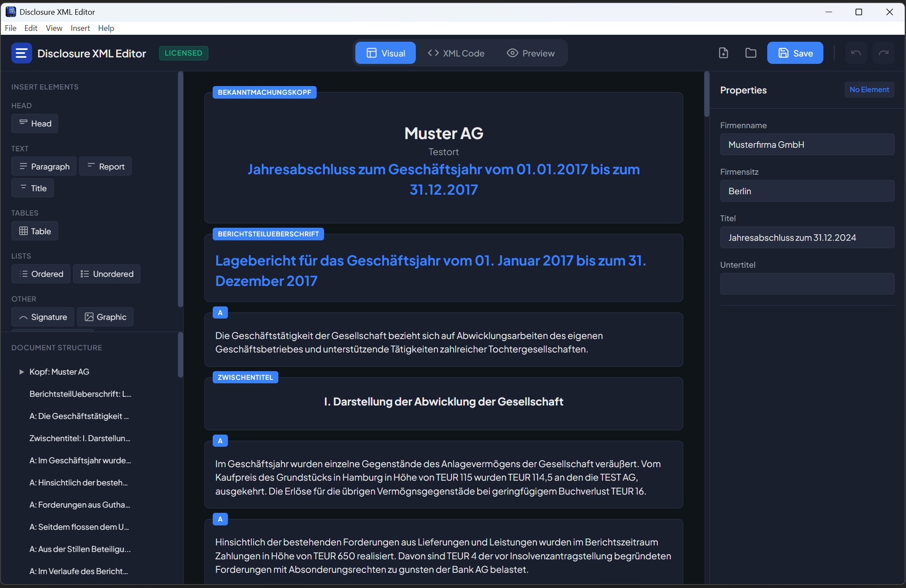This screenshot has width=906, height=588.
Task: Click the Firmenname input field
Action: tap(807, 145)
